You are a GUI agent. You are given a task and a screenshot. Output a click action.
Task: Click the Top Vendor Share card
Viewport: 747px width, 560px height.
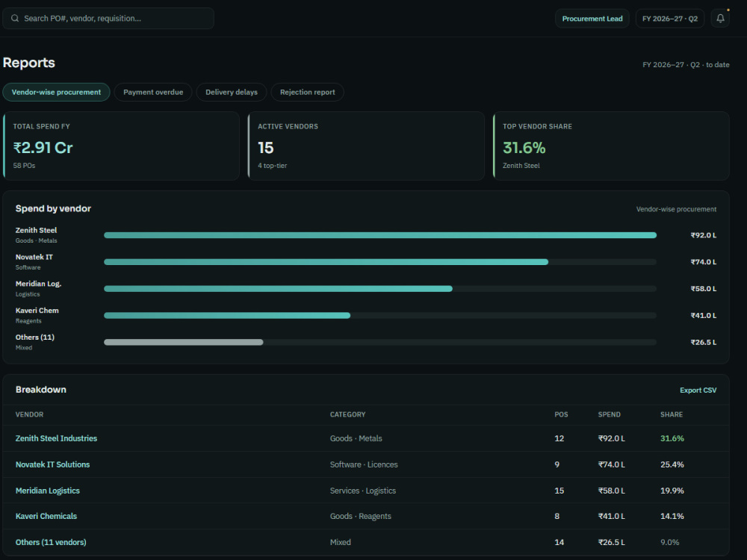tap(611, 146)
